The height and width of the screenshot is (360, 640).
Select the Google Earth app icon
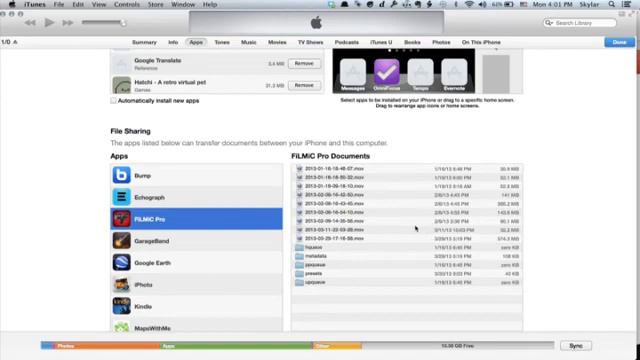tap(121, 262)
